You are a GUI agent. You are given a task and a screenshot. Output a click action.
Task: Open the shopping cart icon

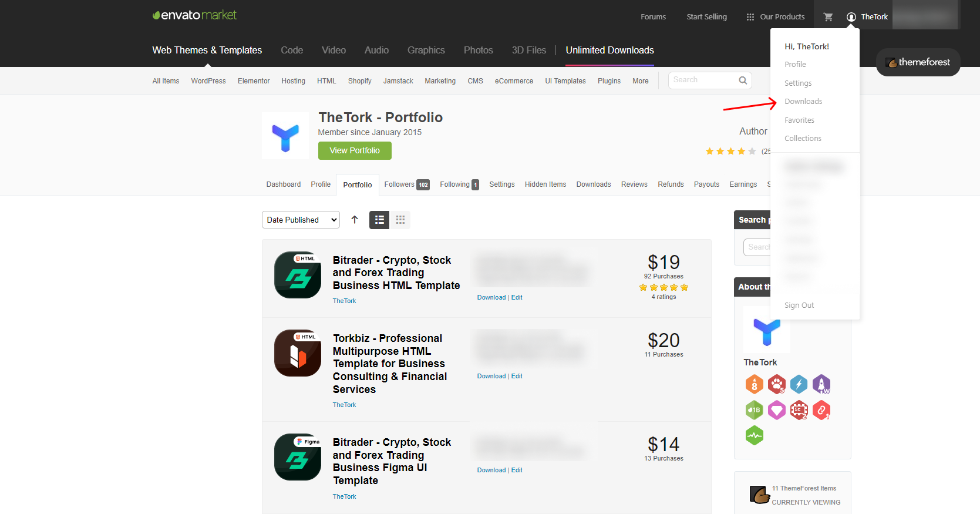click(x=828, y=17)
